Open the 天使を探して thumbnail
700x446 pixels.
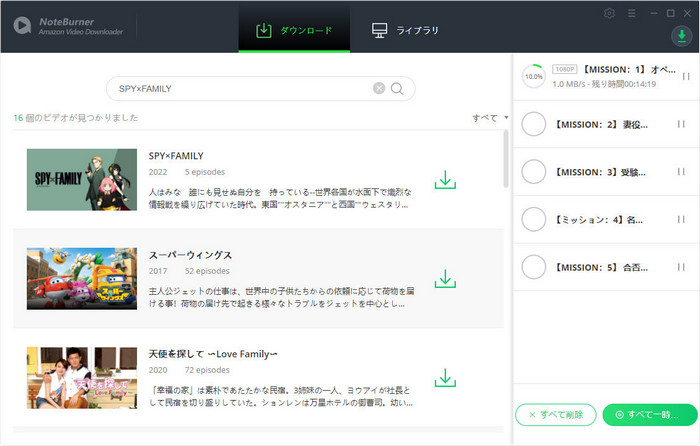[x=82, y=378]
